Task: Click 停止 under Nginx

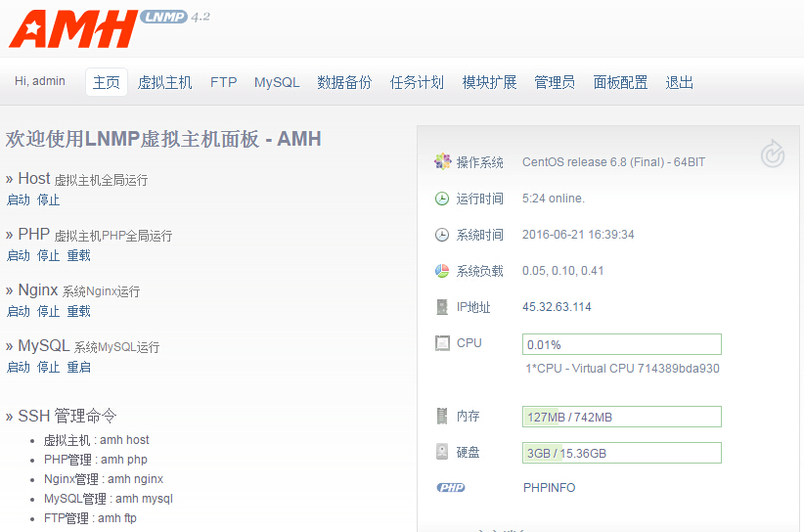Action: coord(49,311)
